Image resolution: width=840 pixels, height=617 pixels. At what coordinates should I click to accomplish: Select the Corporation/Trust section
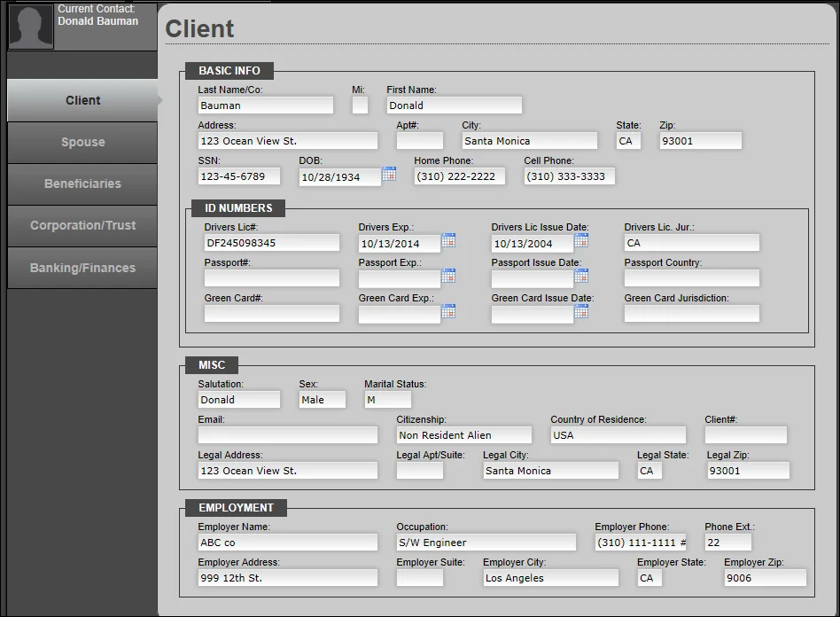click(x=82, y=225)
